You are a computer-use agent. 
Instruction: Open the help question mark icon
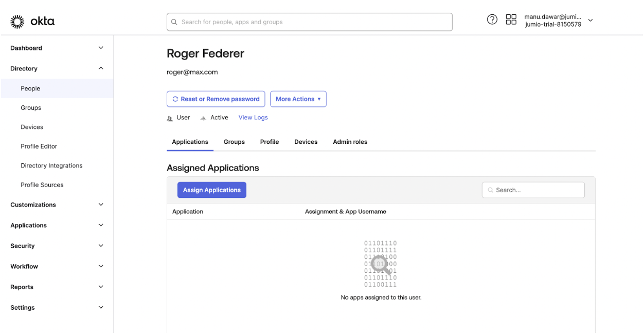click(x=492, y=20)
